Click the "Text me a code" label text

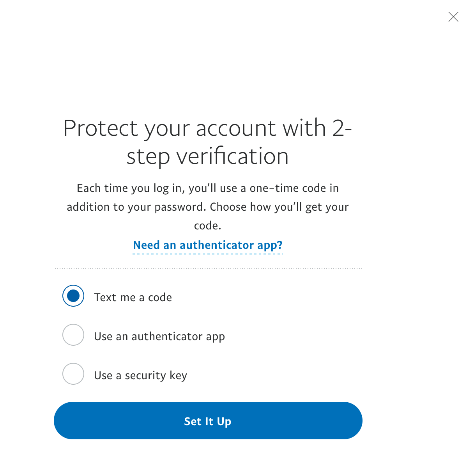133,297
